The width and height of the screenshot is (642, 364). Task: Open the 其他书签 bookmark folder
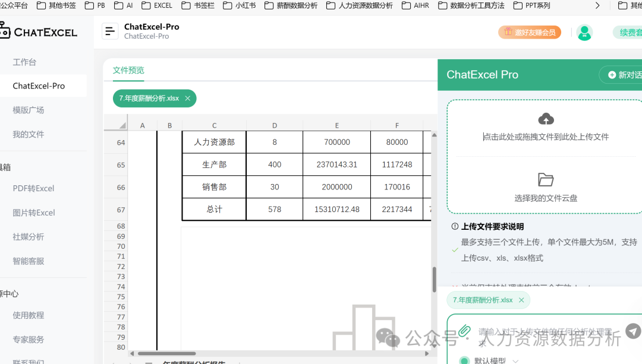[56, 5]
